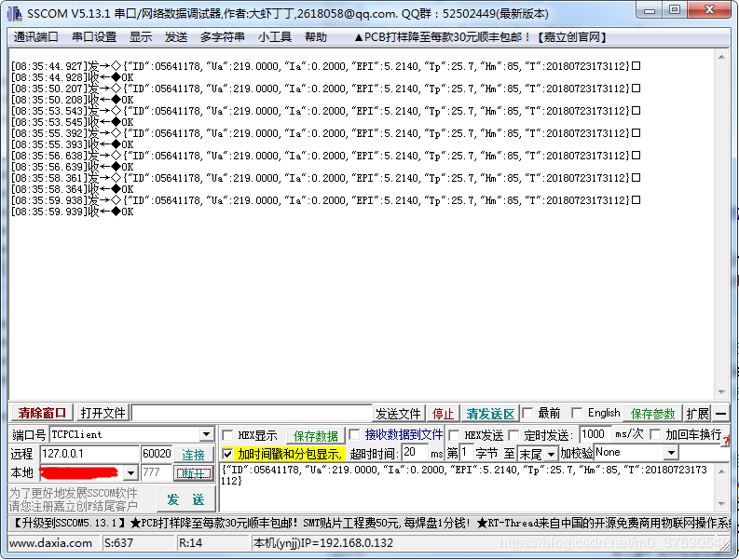Click the remote port field 60020
Image resolution: width=739 pixels, height=560 pixels.
[x=157, y=454]
